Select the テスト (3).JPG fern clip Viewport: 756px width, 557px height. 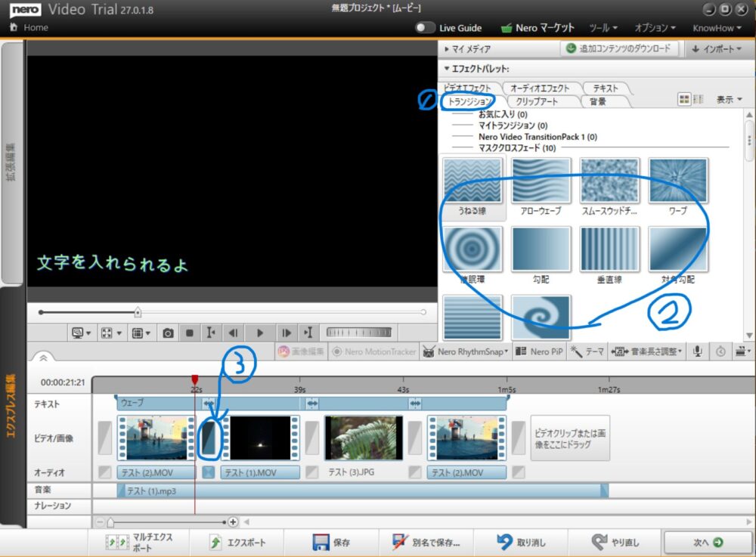click(364, 438)
